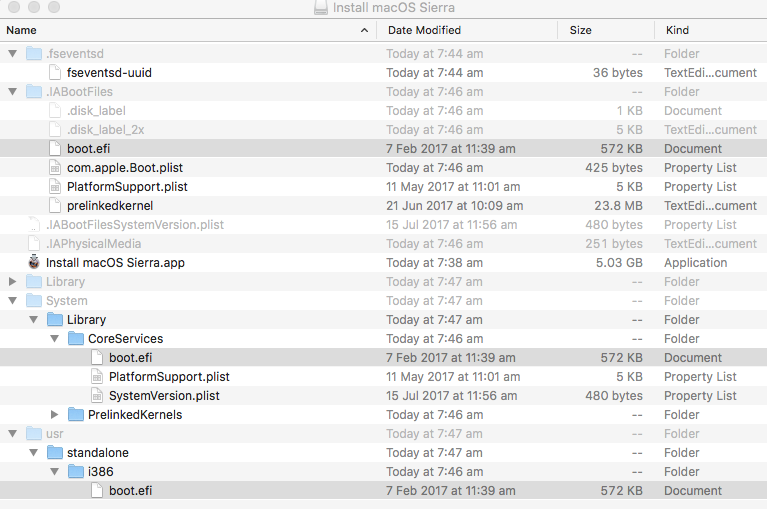Viewport: 767px width, 509px height.
Task: Click the 251 bytes size value
Action: [614, 244]
